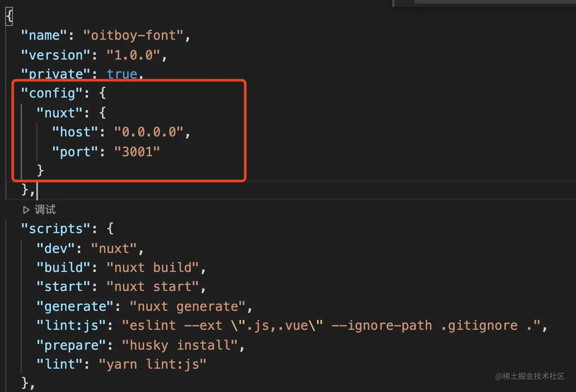576x392 pixels.
Task: Click the "oitboy-font" value
Action: pos(133,35)
